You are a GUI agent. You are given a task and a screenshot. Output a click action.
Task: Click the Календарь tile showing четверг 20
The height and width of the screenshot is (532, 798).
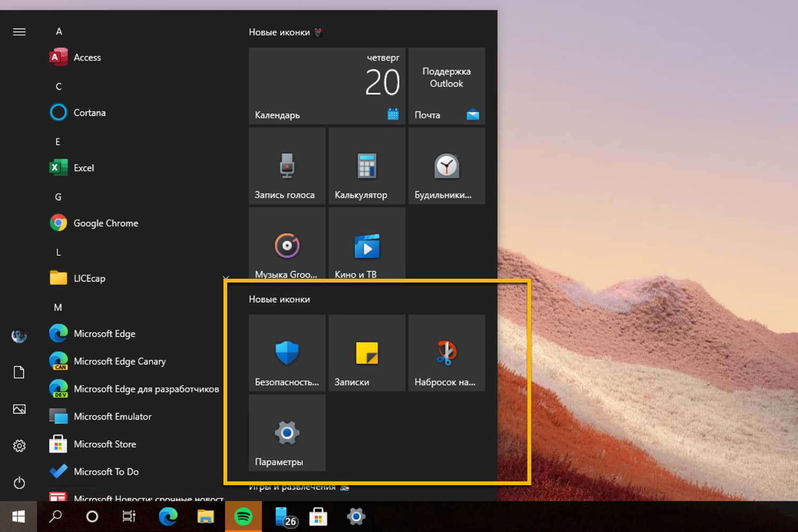[326, 86]
